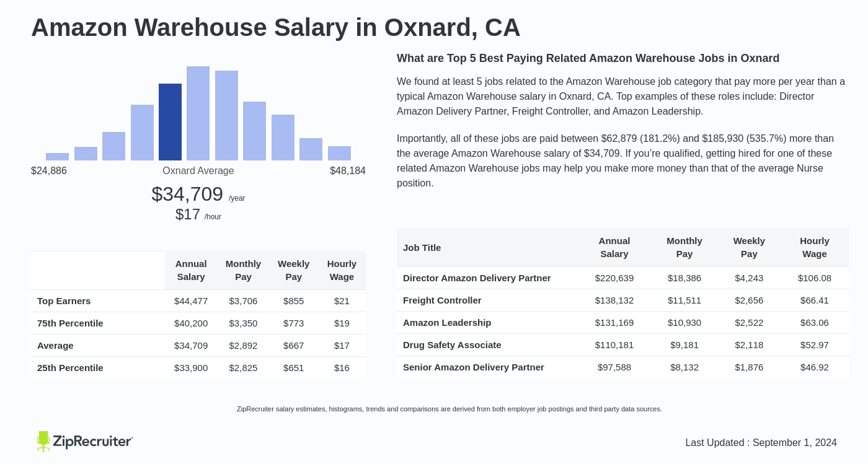Screen dimensions: 868x464
Task: Click the $48,184 maximum salary label
Action: click(348, 171)
